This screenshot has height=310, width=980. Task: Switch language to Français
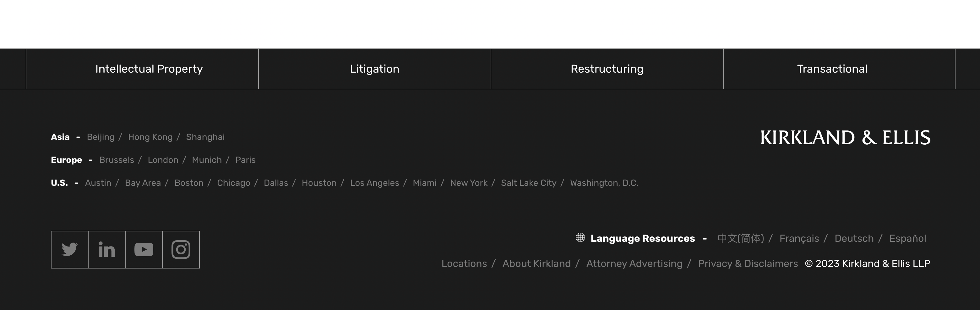click(799, 238)
